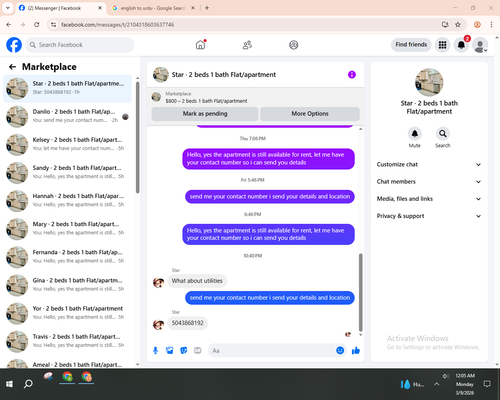Go back using the Marketplace arrow
500x400 pixels.
tap(12, 67)
